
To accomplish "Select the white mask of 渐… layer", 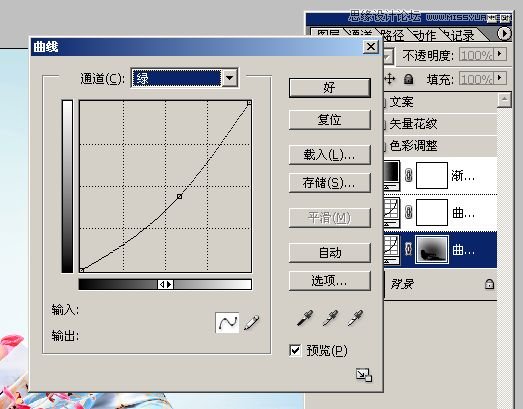I will pos(432,175).
